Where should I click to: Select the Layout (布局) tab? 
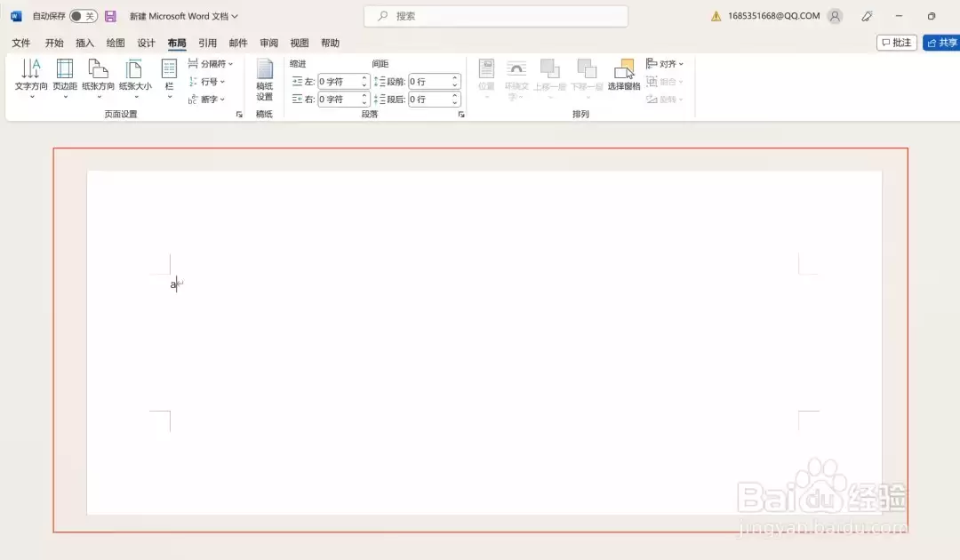(x=176, y=43)
